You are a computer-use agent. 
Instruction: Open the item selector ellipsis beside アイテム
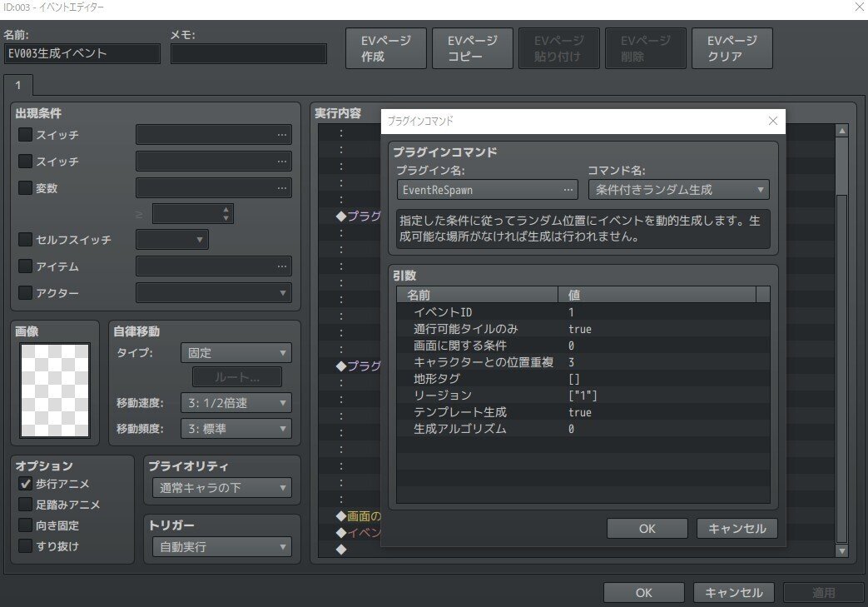(x=284, y=267)
